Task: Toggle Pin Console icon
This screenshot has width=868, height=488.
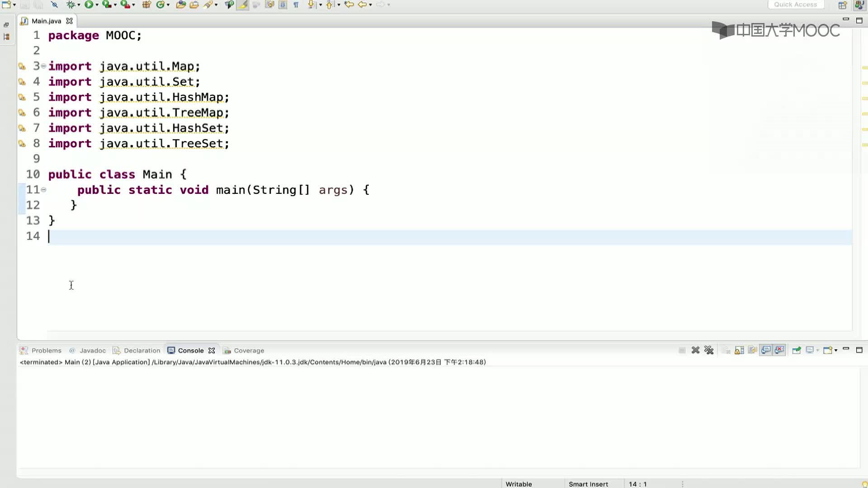Action: tap(797, 350)
